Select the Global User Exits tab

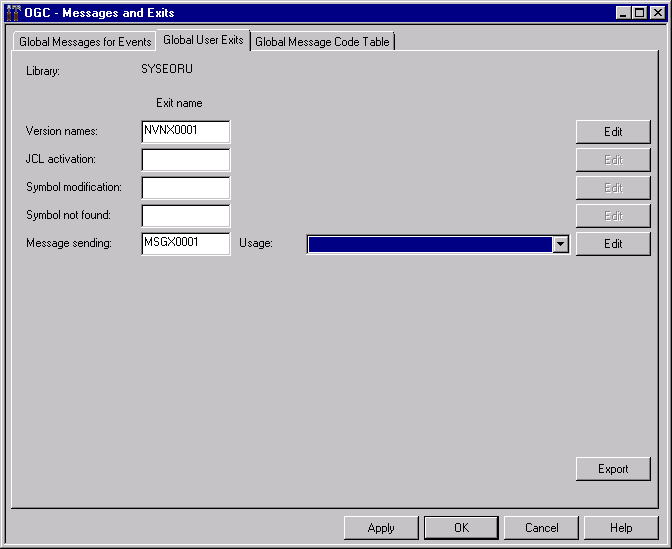(x=203, y=40)
